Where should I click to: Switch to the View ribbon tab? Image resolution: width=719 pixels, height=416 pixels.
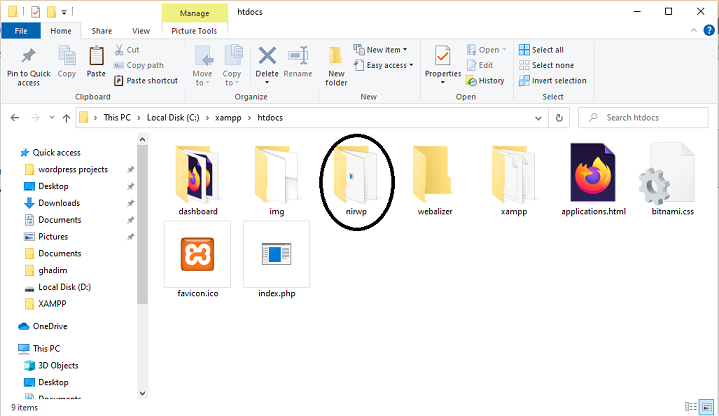coord(141,31)
